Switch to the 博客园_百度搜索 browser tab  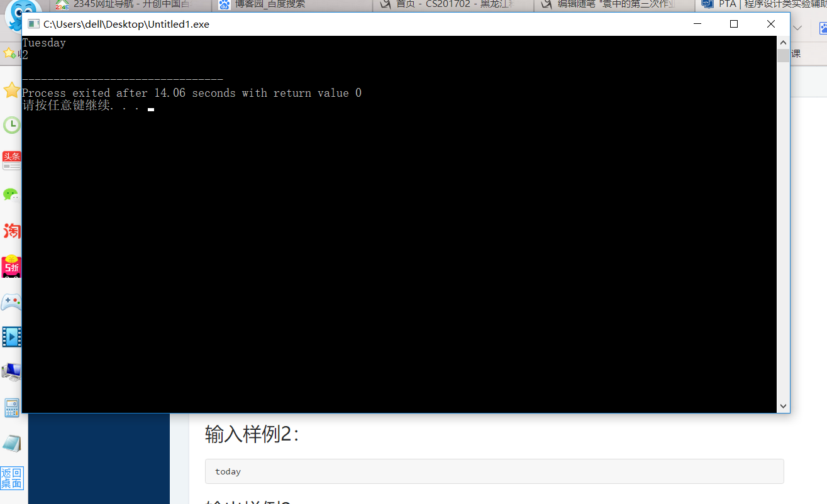292,5
